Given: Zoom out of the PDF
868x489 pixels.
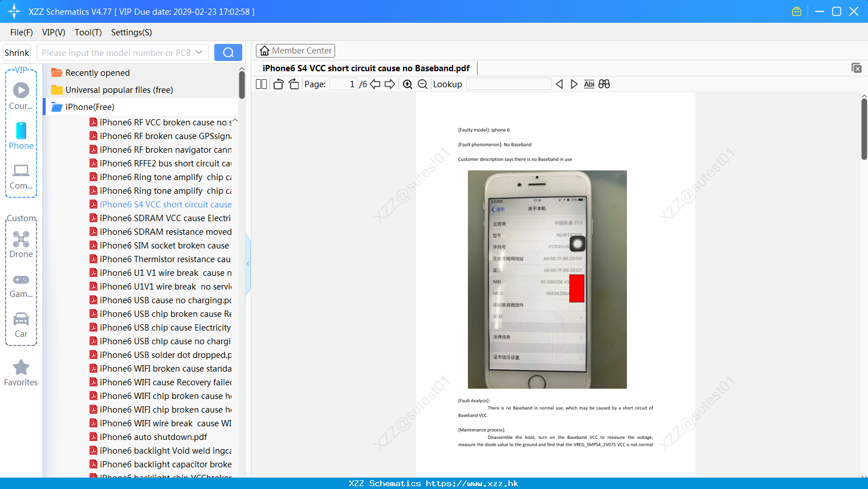Looking at the screenshot, I should tap(422, 84).
